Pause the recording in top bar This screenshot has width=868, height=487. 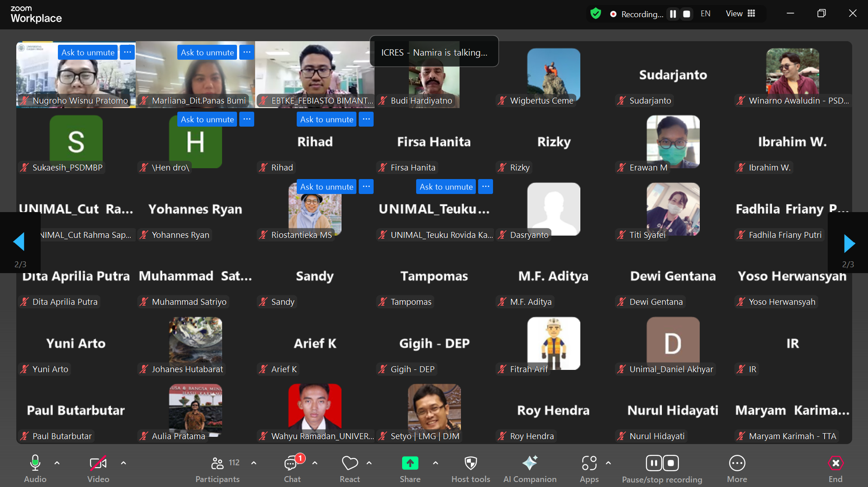[x=673, y=14]
